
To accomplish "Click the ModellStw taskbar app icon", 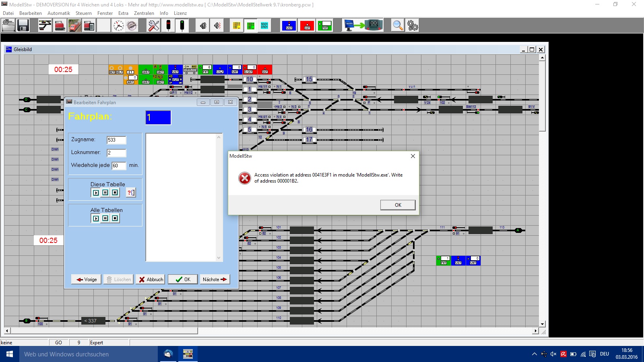I will 188,354.
